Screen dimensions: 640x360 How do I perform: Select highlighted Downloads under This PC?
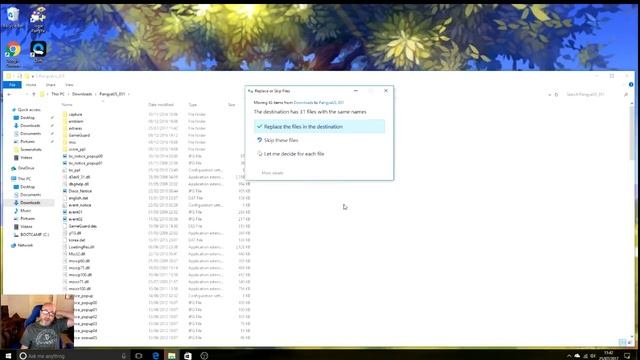pos(30,202)
